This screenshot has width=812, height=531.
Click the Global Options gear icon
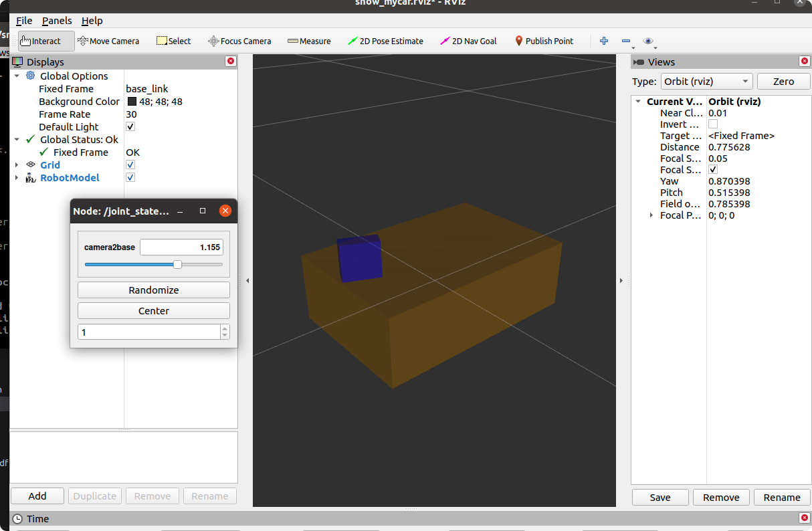coord(30,76)
